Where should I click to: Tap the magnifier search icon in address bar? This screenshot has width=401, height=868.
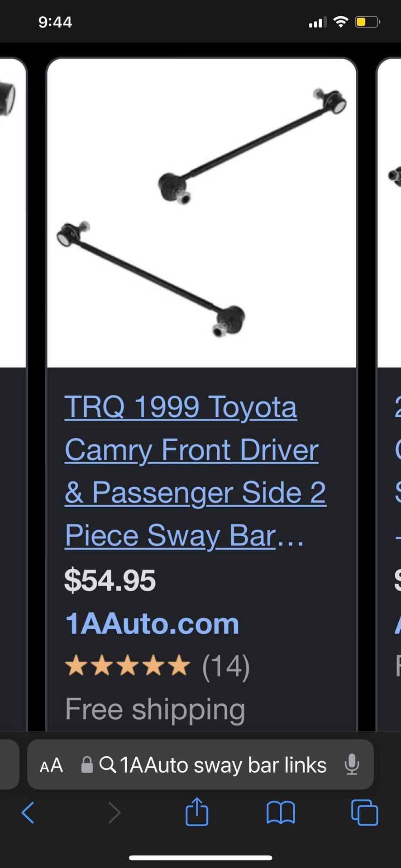107,765
